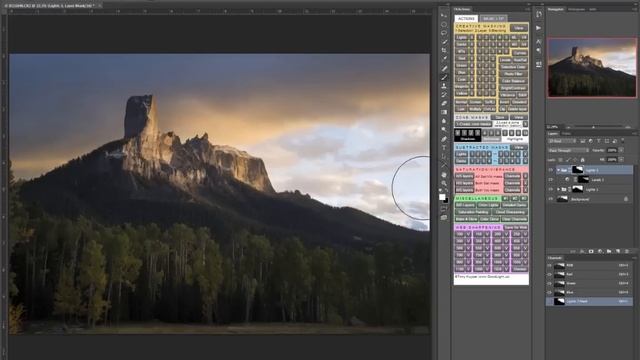The width and height of the screenshot is (640, 360).
Task: Select the Brush tool in toolbar
Action: pyautogui.click(x=444, y=77)
